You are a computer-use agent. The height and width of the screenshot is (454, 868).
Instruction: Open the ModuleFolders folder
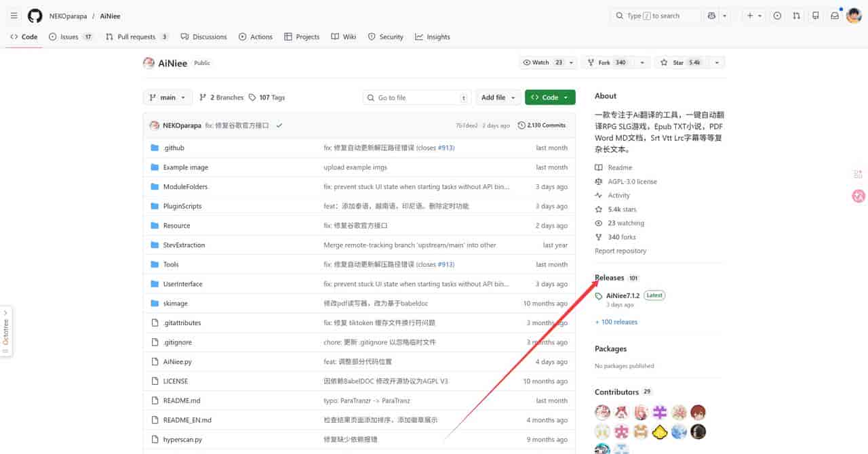point(185,186)
